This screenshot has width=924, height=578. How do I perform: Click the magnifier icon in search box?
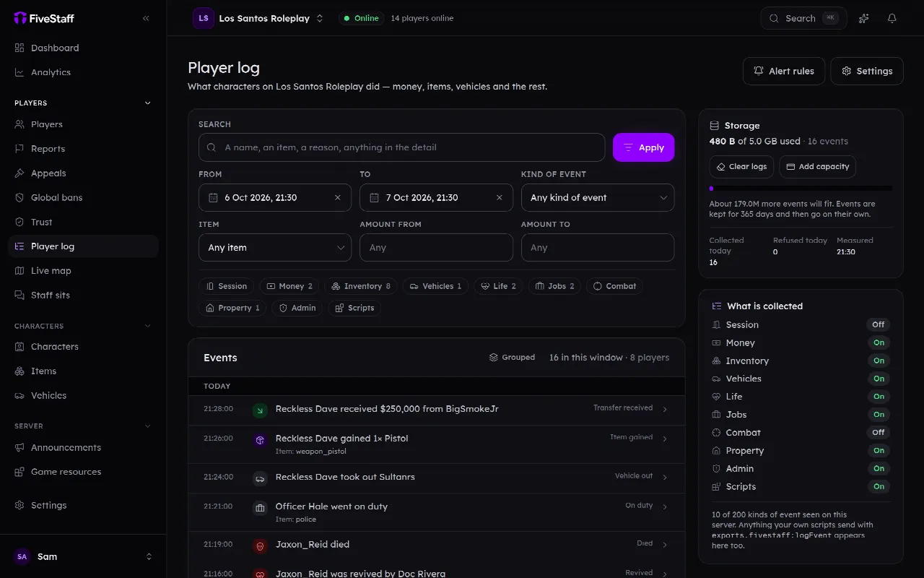point(212,147)
